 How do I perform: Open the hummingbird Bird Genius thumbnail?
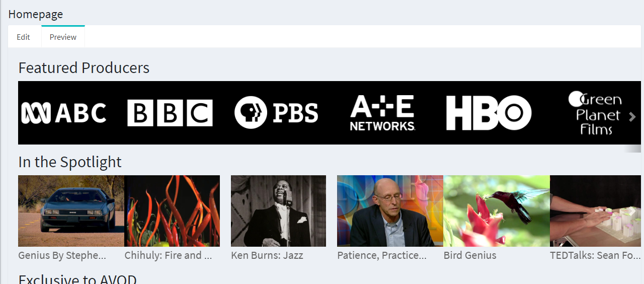click(497, 211)
